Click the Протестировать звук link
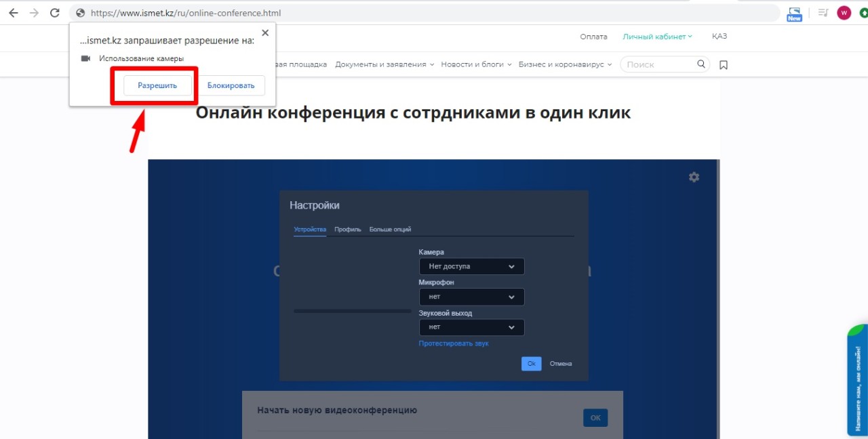The image size is (868, 439). (x=453, y=343)
